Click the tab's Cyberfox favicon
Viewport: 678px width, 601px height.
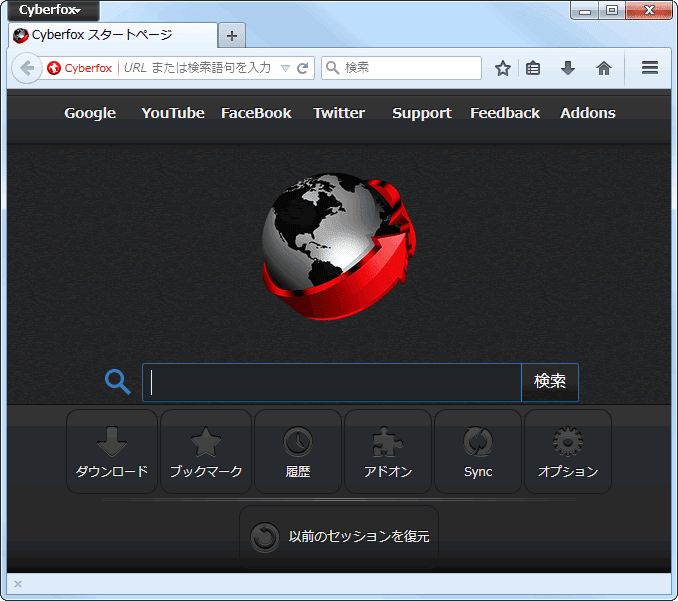pyautogui.click(x=21, y=35)
